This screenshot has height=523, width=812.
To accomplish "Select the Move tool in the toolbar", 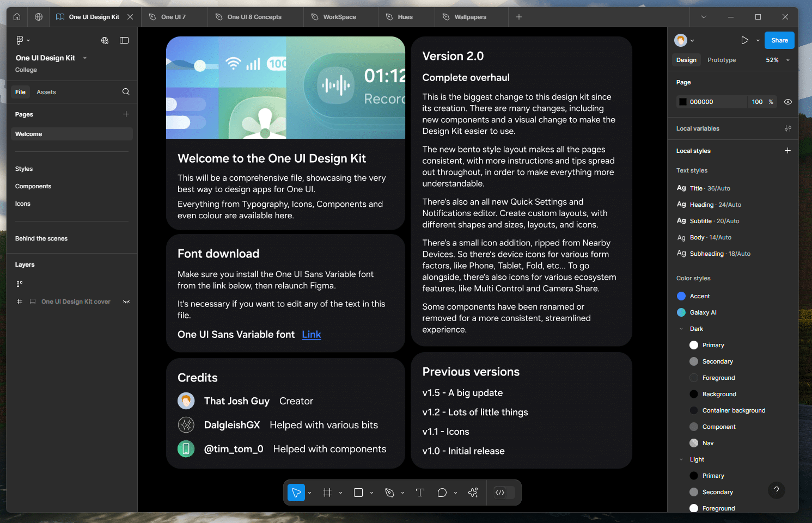I will pos(296,493).
